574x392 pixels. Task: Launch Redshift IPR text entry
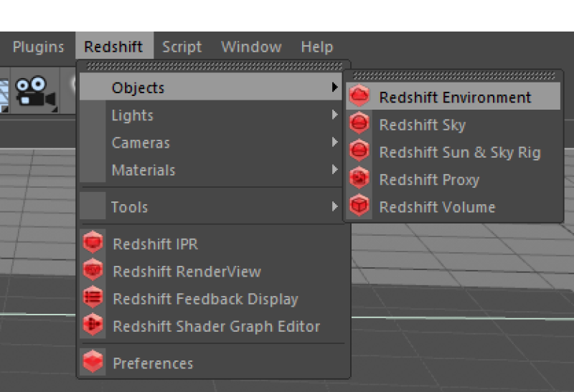click(155, 244)
